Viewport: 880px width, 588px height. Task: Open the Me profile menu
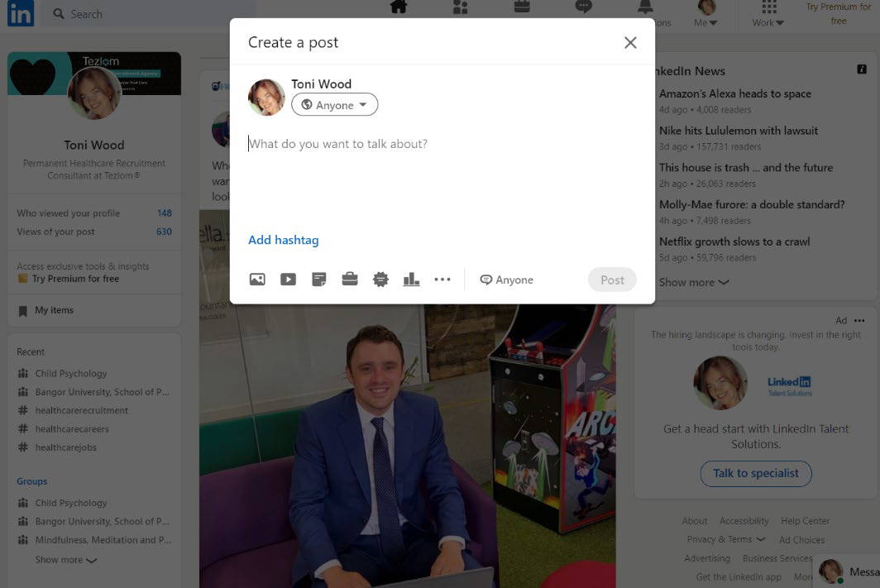706,15
